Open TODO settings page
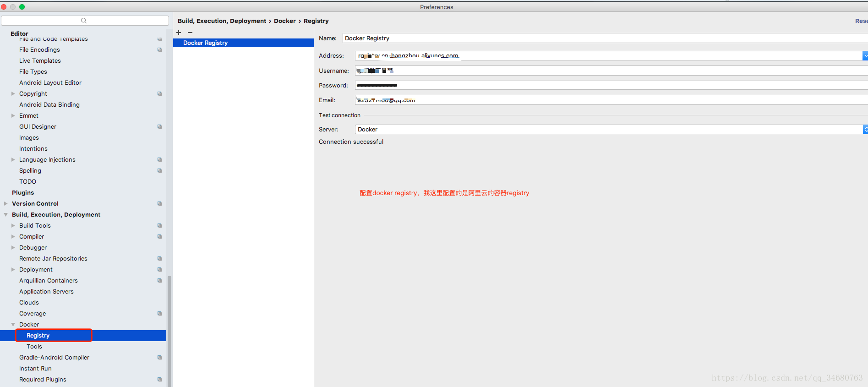The width and height of the screenshot is (868, 387). [x=27, y=181]
